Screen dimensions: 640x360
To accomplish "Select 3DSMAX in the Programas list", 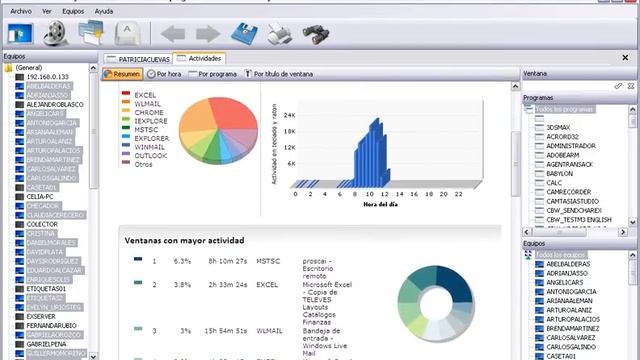I will click(558, 128).
